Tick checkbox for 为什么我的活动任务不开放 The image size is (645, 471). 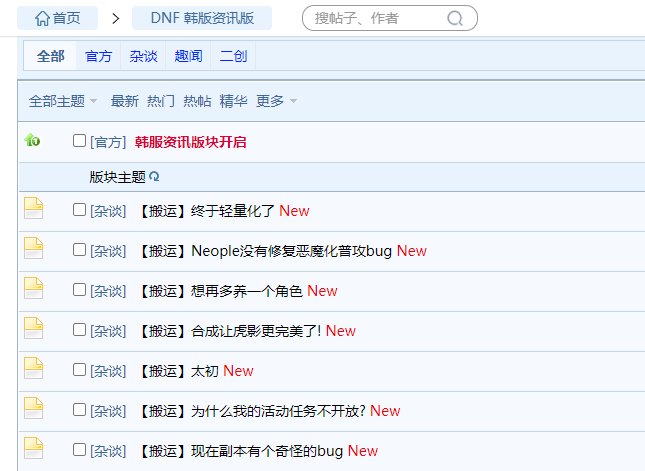pos(79,409)
